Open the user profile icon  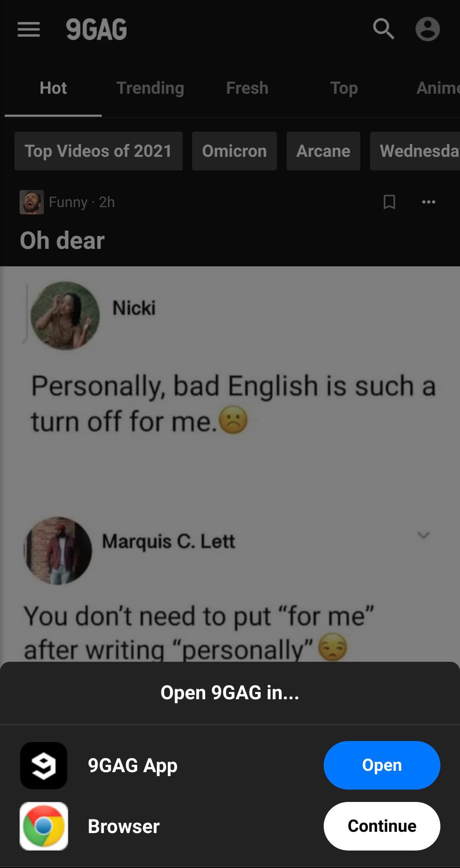428,29
